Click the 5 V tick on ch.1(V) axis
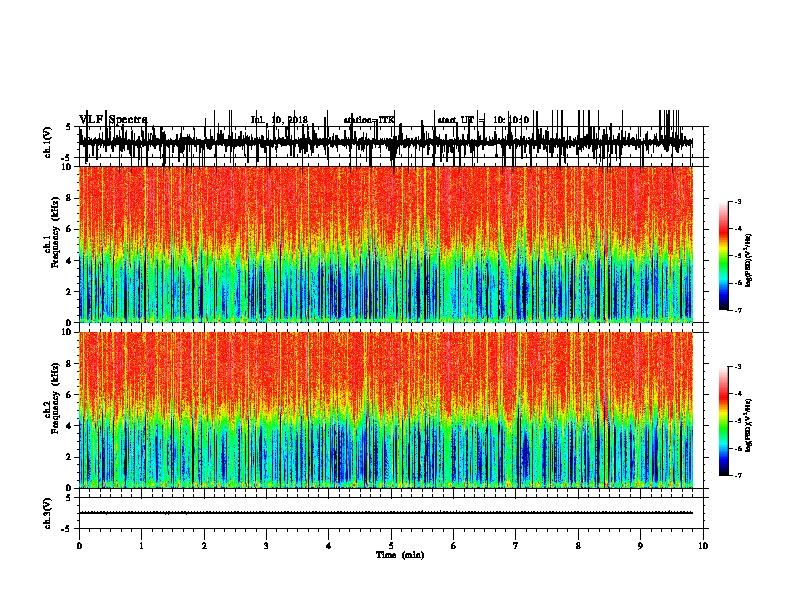 pos(68,127)
